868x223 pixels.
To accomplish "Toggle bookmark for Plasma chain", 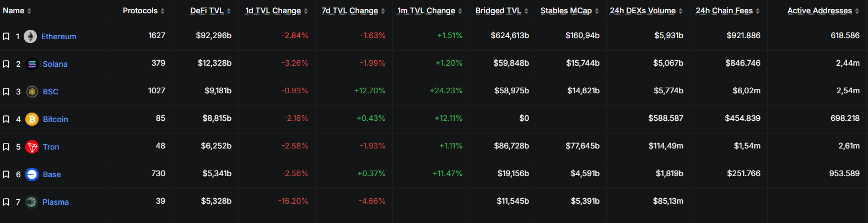I will (6, 202).
